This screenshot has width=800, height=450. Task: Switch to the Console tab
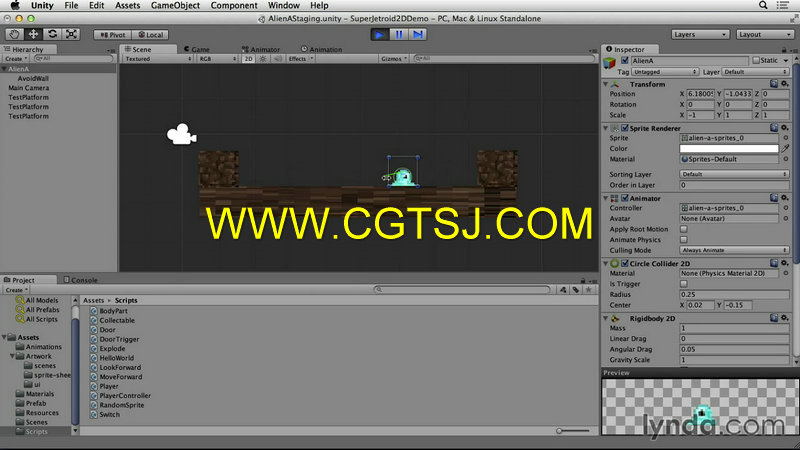tap(81, 280)
